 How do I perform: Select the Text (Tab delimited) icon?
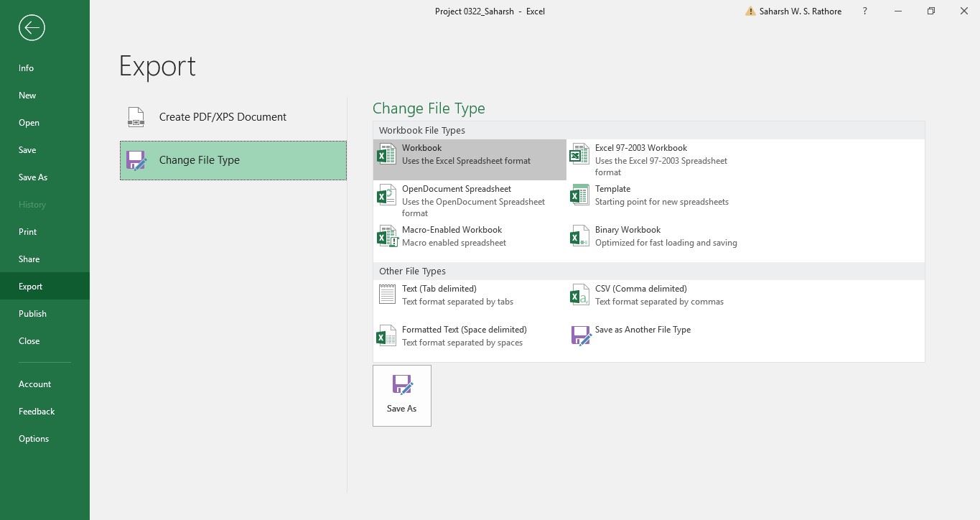(x=386, y=294)
